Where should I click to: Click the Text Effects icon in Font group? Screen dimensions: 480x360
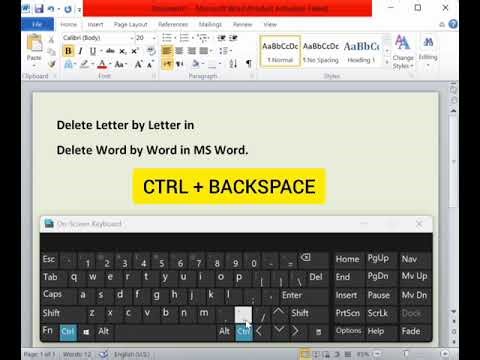pos(69,64)
